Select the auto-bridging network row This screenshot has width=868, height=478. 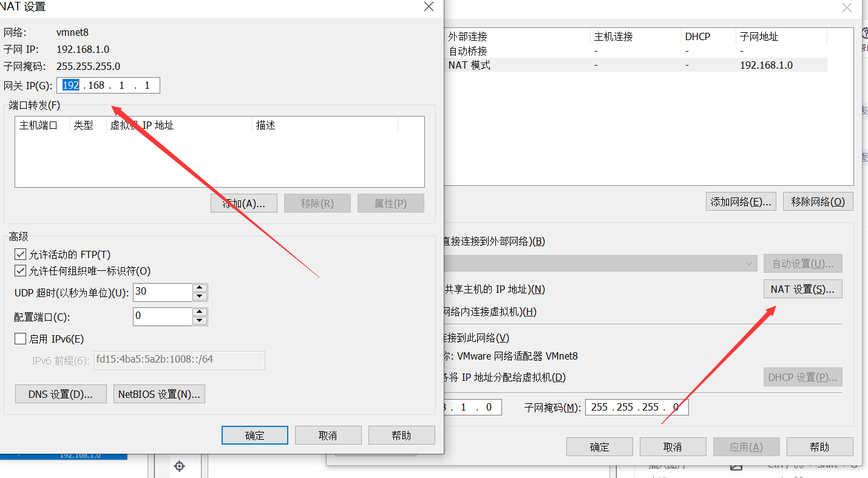coord(636,51)
